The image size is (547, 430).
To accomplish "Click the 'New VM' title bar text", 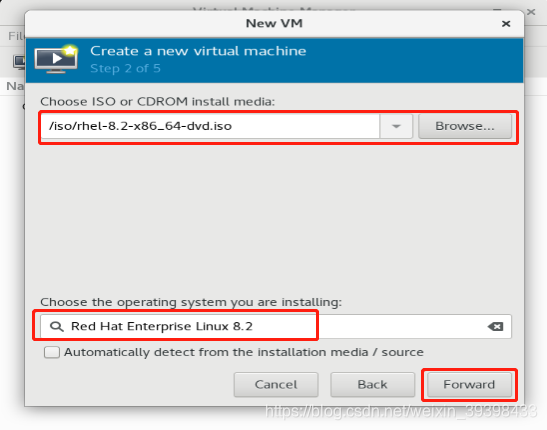I will point(274,23).
